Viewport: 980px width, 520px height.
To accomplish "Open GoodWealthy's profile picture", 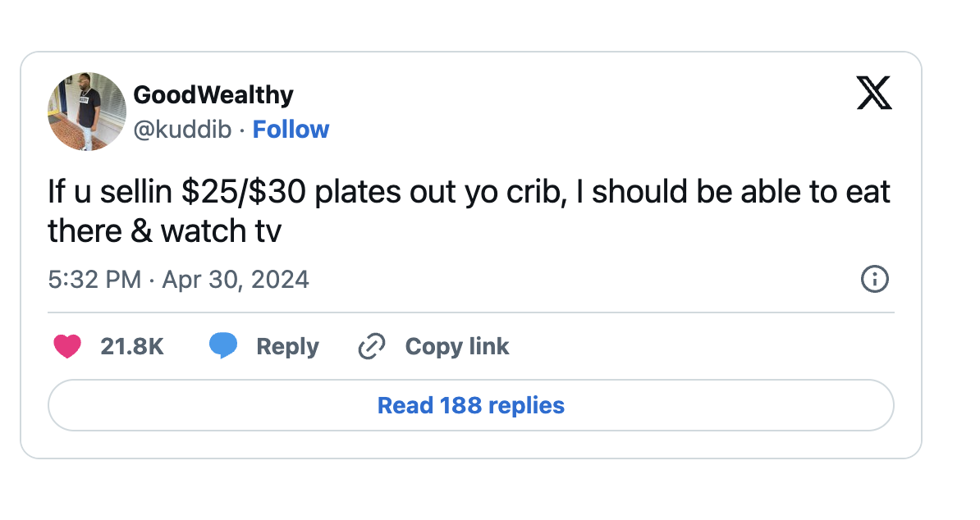I will click(x=85, y=112).
